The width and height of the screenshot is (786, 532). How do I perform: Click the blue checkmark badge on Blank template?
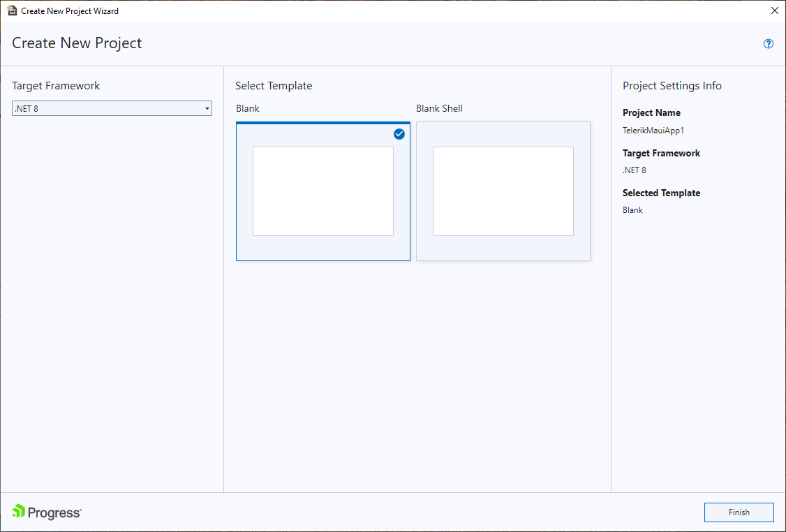(399, 134)
